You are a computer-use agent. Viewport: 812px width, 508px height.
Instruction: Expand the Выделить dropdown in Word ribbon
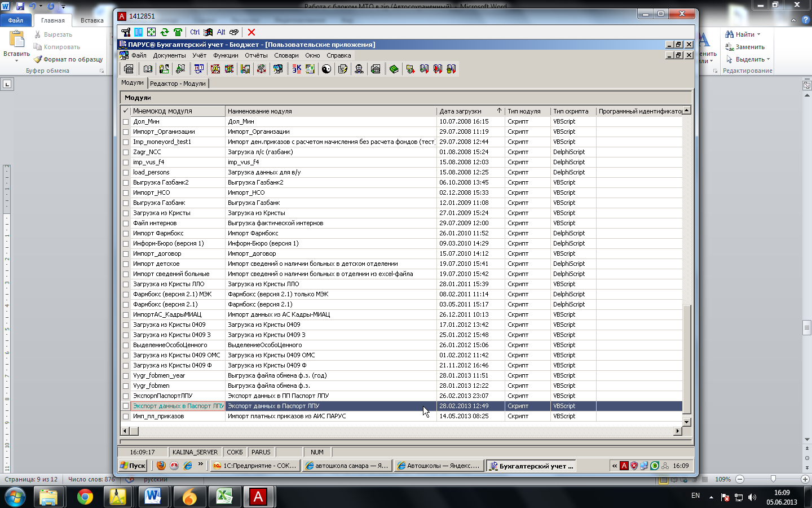click(x=768, y=59)
